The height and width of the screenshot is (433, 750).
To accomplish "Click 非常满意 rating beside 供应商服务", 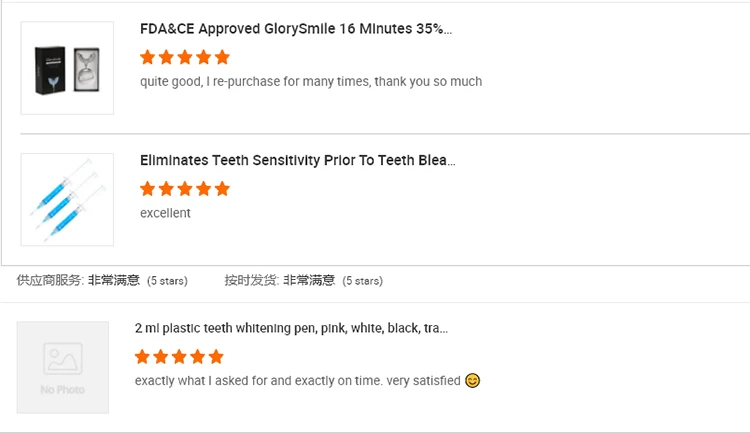I will pyautogui.click(x=113, y=281).
